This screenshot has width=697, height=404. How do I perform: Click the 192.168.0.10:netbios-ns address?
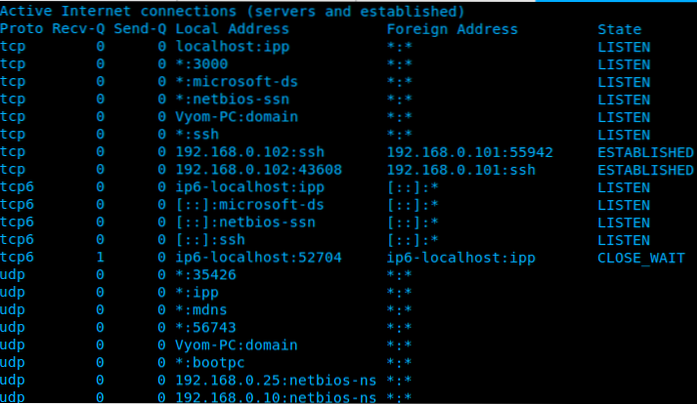(276, 397)
